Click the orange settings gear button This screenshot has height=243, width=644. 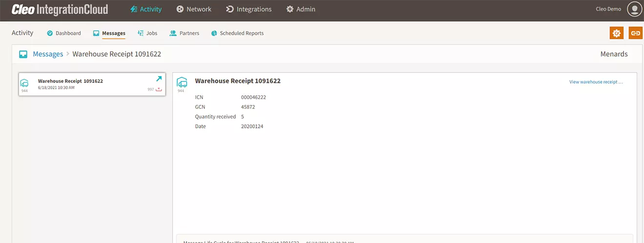tap(616, 33)
